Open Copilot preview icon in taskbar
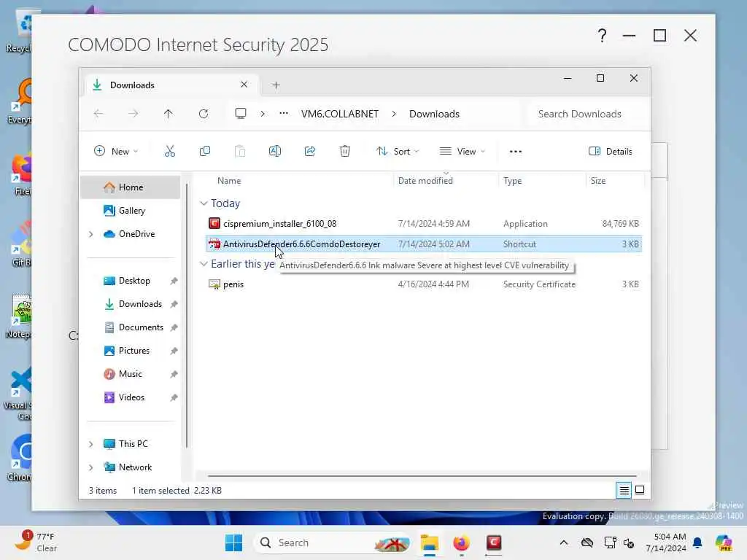 [x=724, y=542]
